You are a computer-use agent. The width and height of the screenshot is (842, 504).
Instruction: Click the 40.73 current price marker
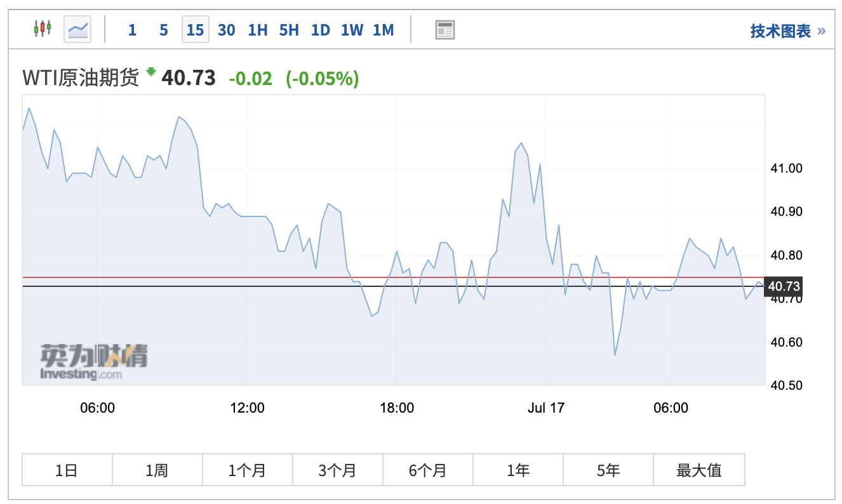tap(784, 286)
